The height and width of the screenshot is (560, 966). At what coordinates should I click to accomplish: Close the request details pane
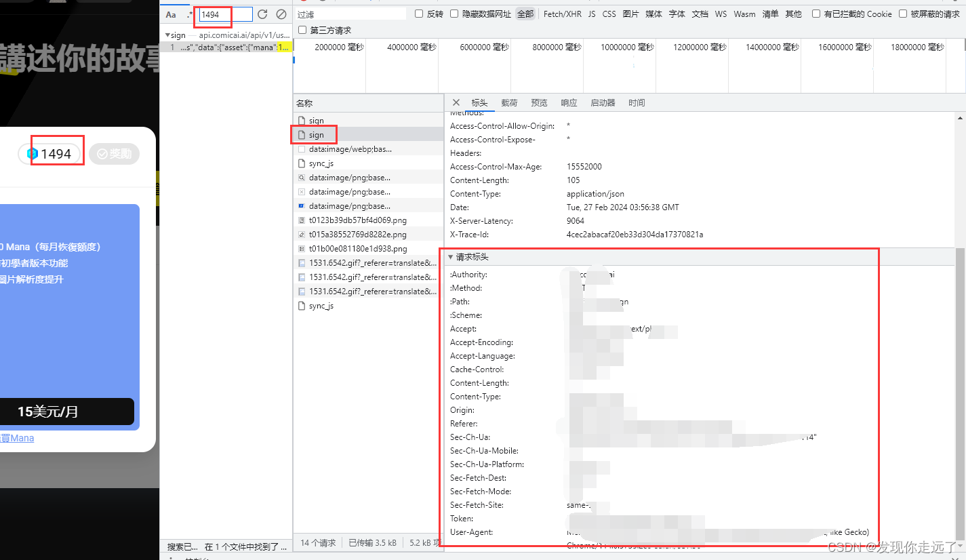[456, 102]
